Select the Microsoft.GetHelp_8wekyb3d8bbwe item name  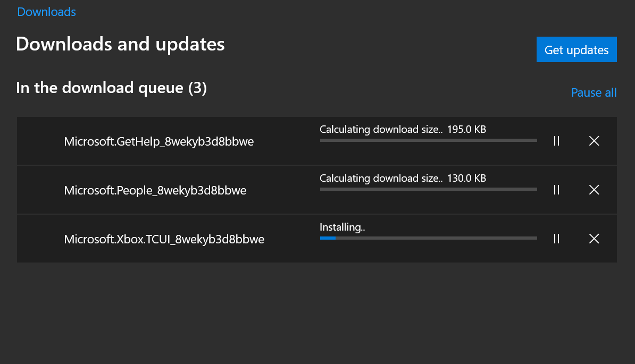tap(158, 141)
